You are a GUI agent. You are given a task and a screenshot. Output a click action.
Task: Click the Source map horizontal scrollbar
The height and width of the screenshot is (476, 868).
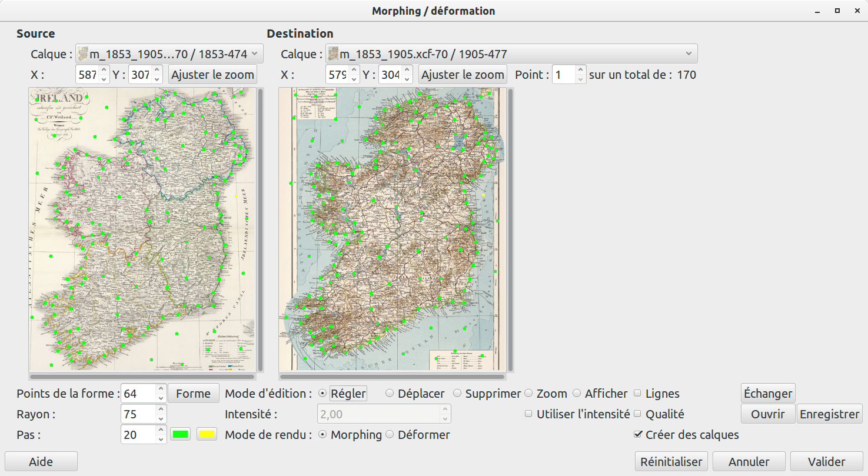click(x=142, y=377)
